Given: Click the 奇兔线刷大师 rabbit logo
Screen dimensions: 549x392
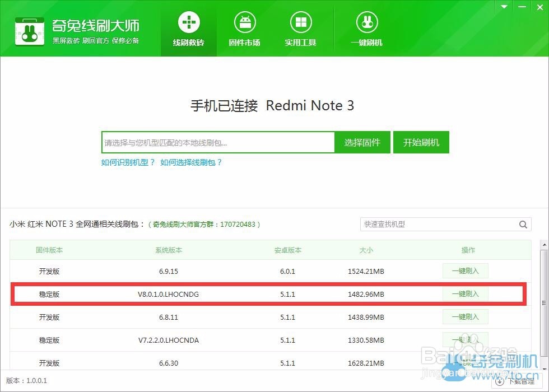Looking at the screenshot, I should 30,31.
